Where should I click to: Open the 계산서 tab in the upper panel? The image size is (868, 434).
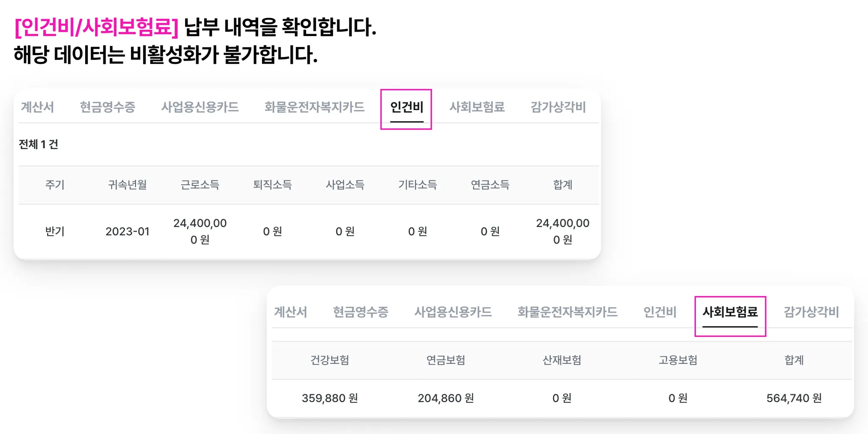[37, 107]
